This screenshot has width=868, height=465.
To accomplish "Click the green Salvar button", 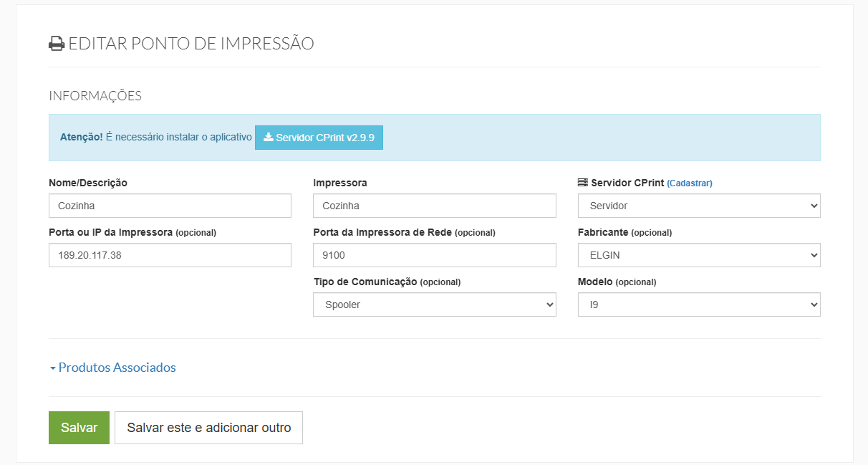I will [79, 428].
